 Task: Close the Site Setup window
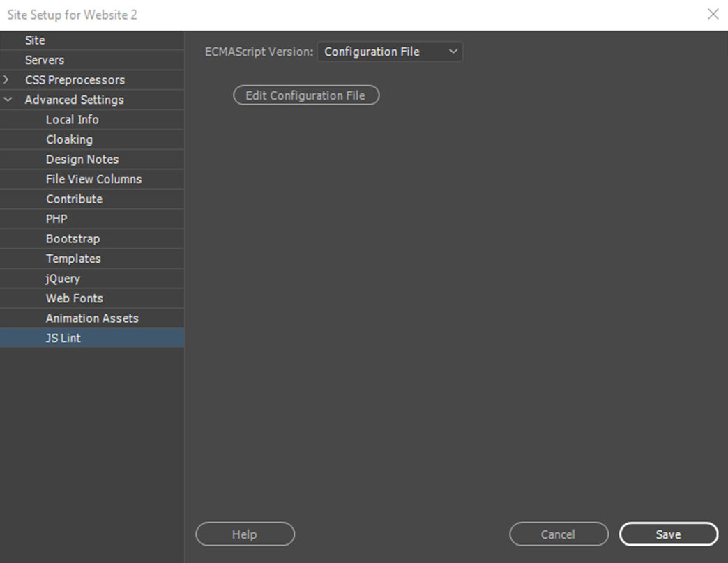pyautogui.click(x=713, y=14)
